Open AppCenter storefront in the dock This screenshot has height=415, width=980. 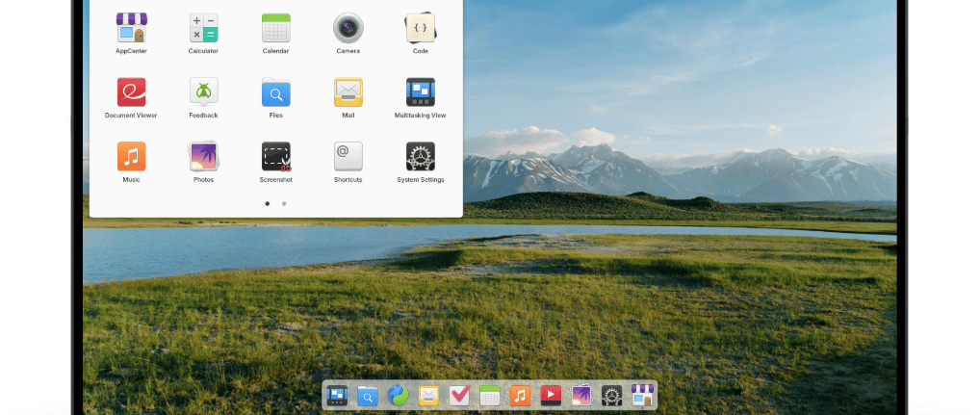(x=642, y=395)
